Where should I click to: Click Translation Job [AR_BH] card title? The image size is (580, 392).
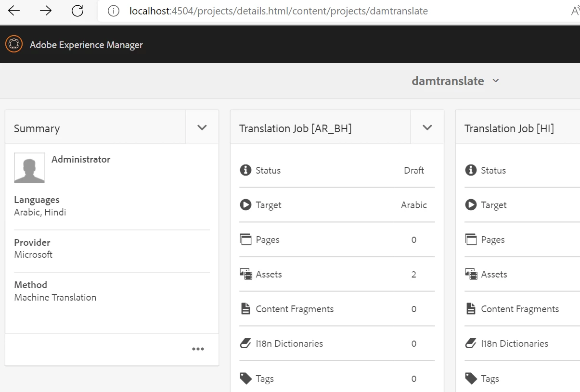tap(295, 128)
